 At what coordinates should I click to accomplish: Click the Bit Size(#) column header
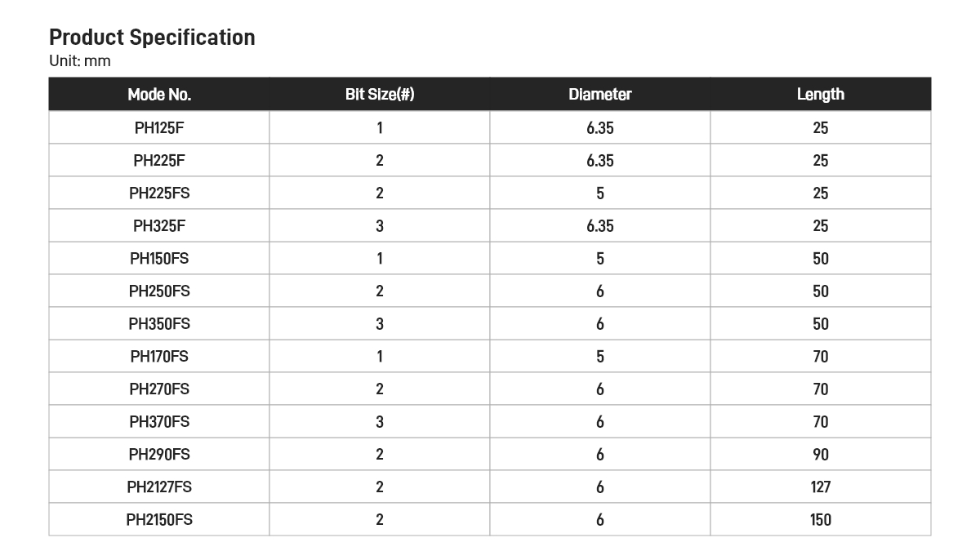(x=380, y=95)
